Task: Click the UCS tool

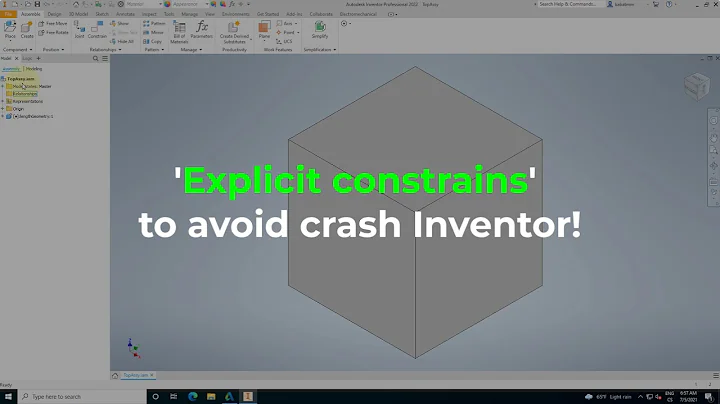Action: click(x=284, y=41)
